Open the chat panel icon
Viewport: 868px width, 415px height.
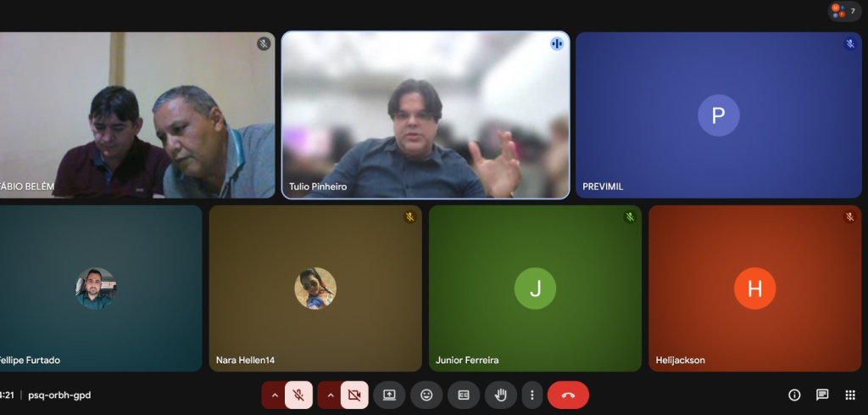tap(822, 395)
